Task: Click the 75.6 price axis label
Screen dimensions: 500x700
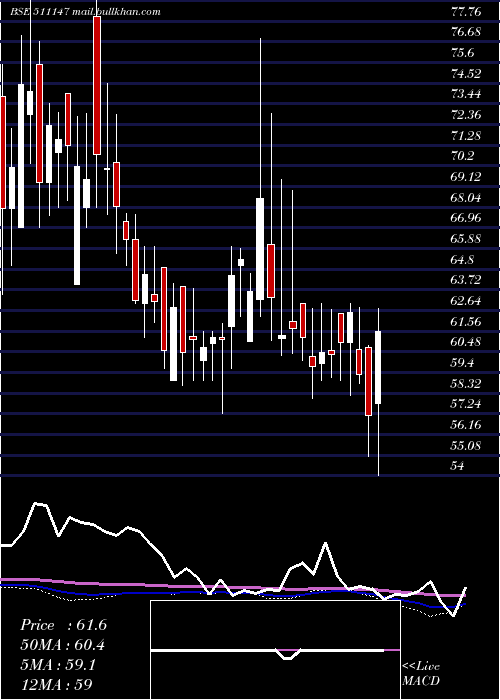Action: click(463, 53)
